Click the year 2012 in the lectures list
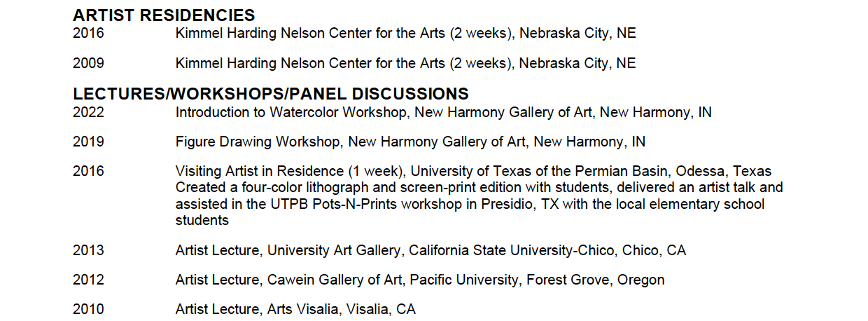This screenshot has height=321, width=868. [88, 280]
